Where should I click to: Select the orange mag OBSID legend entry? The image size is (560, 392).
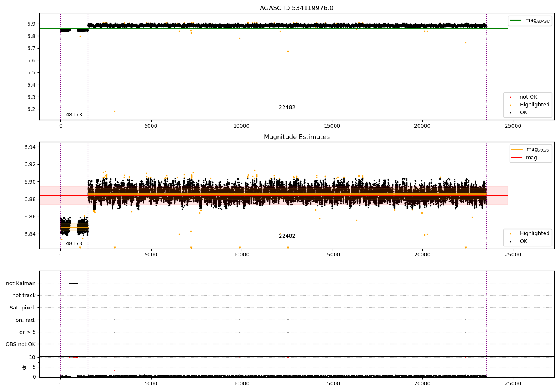(x=530, y=149)
